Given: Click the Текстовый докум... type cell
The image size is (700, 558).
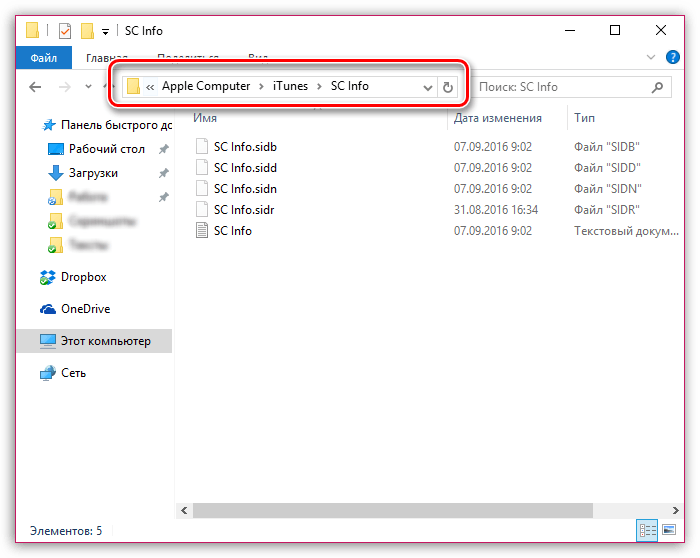Looking at the screenshot, I should click(x=626, y=231).
